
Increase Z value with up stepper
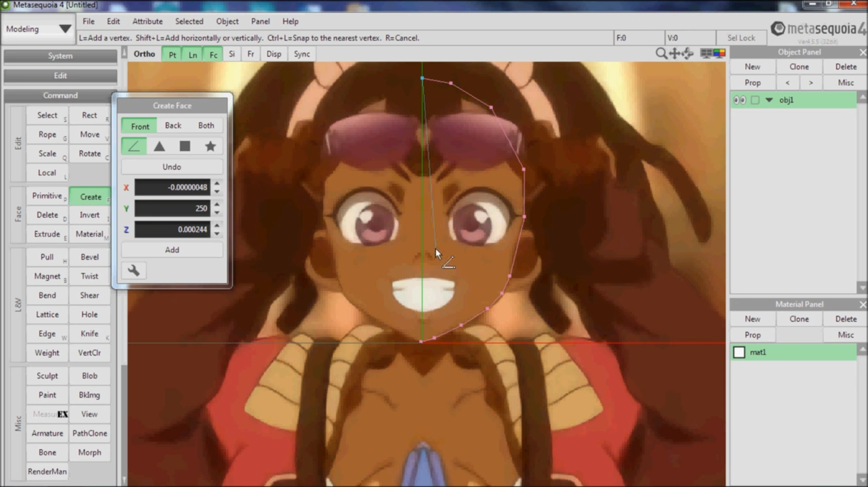tap(217, 225)
